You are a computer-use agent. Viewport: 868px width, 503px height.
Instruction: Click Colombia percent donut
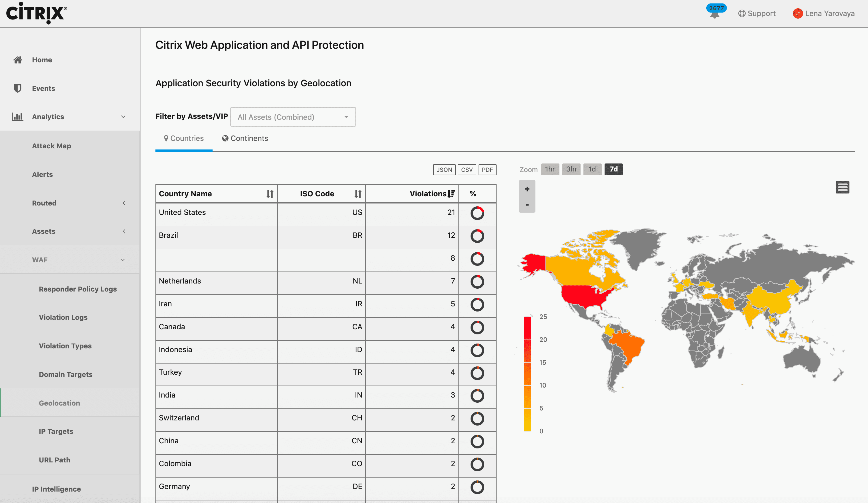(x=477, y=464)
